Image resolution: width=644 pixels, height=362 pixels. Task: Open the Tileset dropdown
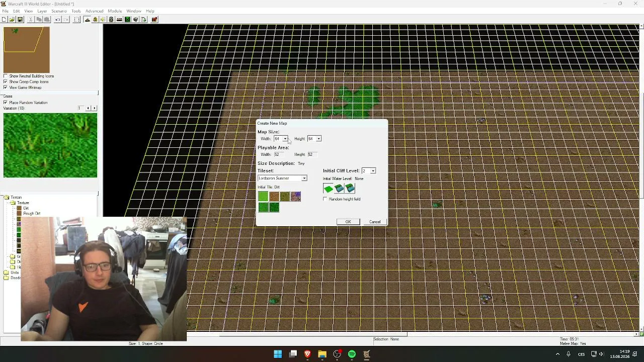304,178
